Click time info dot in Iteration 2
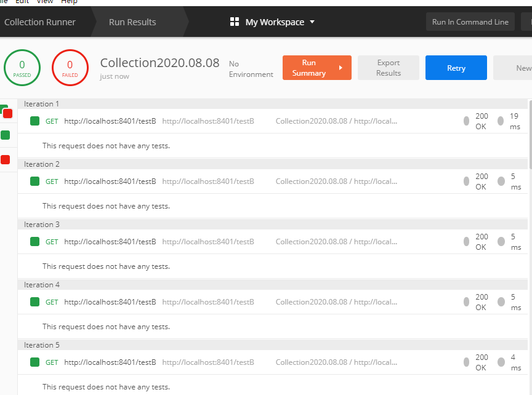 tap(501, 182)
